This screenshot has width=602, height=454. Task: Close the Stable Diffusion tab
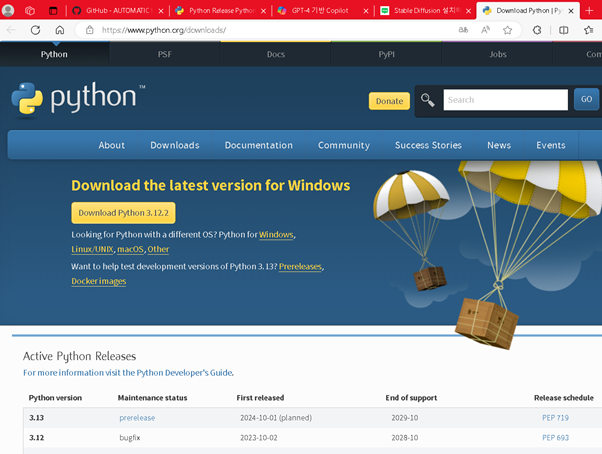[468, 11]
